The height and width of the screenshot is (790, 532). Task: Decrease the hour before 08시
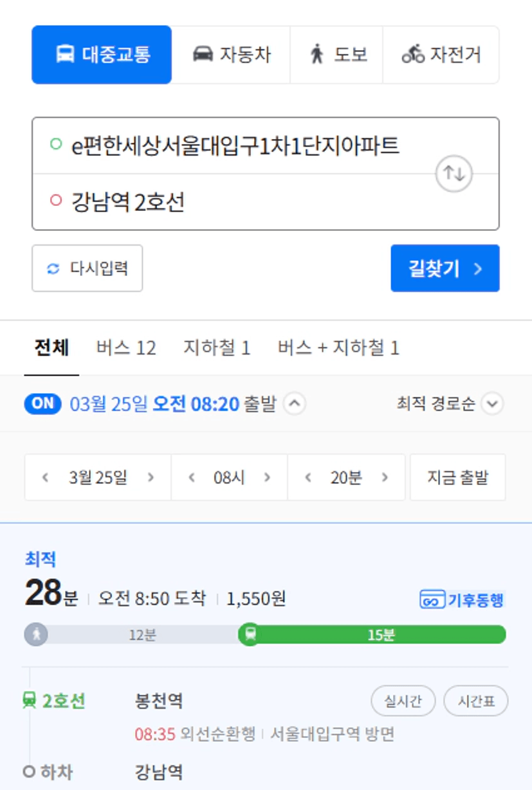coord(191,477)
